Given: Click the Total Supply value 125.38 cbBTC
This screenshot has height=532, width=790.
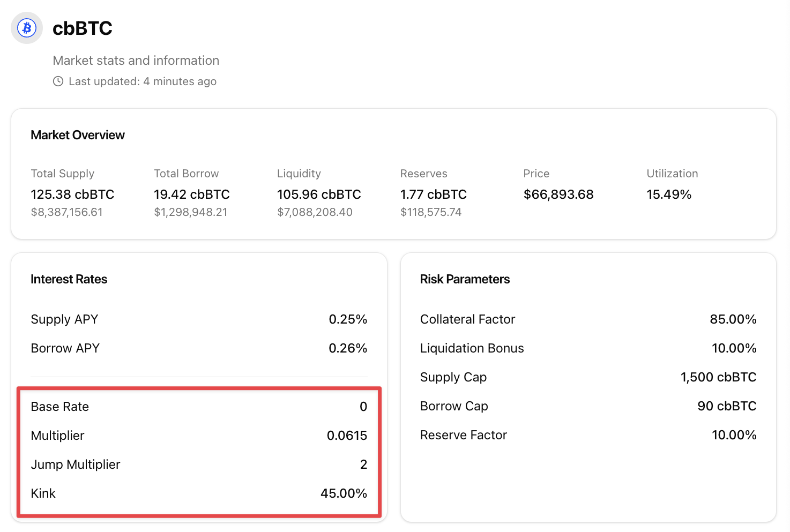Looking at the screenshot, I should tap(72, 194).
